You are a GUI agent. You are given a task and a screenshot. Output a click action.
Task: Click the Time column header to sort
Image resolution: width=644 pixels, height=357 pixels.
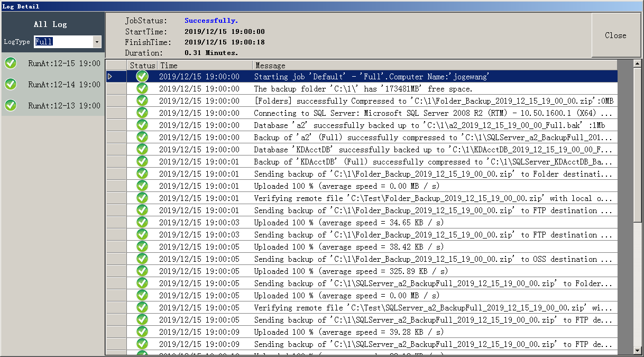coord(206,65)
